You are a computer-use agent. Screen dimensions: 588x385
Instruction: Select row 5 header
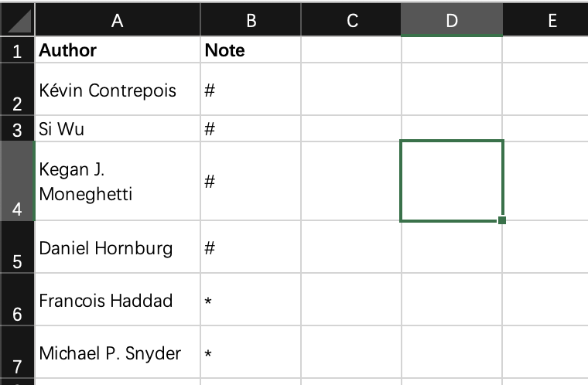(17, 247)
